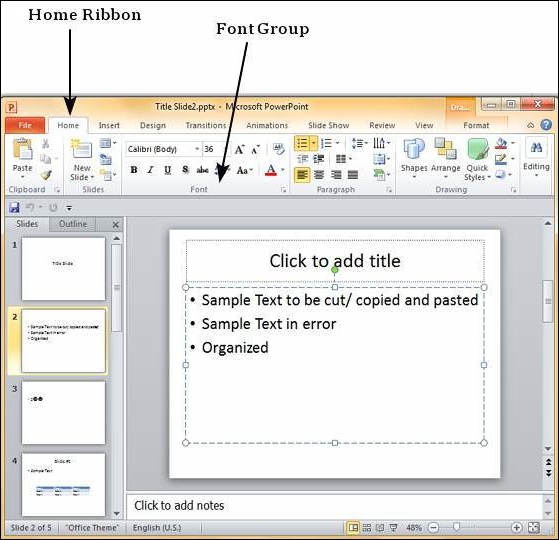Image resolution: width=559 pixels, height=540 pixels.
Task: Open columns dropdown
Action: click(344, 159)
